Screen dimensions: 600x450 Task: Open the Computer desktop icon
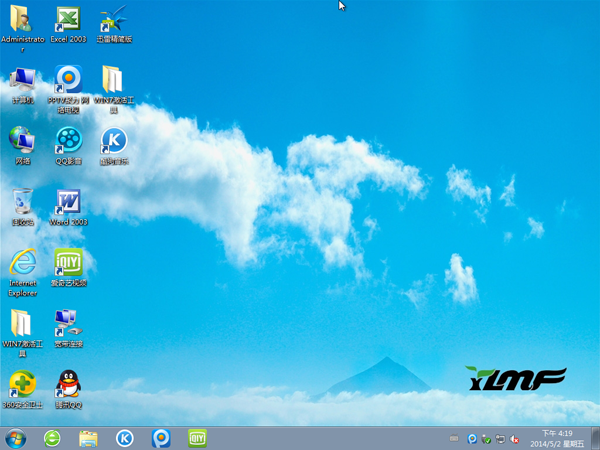(22, 79)
